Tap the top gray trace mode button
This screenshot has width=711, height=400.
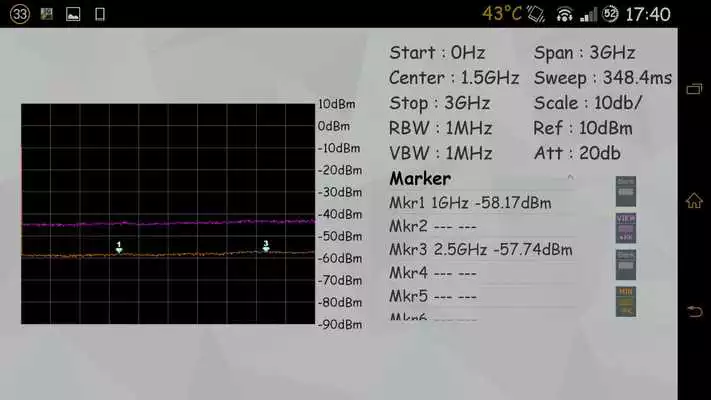[x=626, y=191]
